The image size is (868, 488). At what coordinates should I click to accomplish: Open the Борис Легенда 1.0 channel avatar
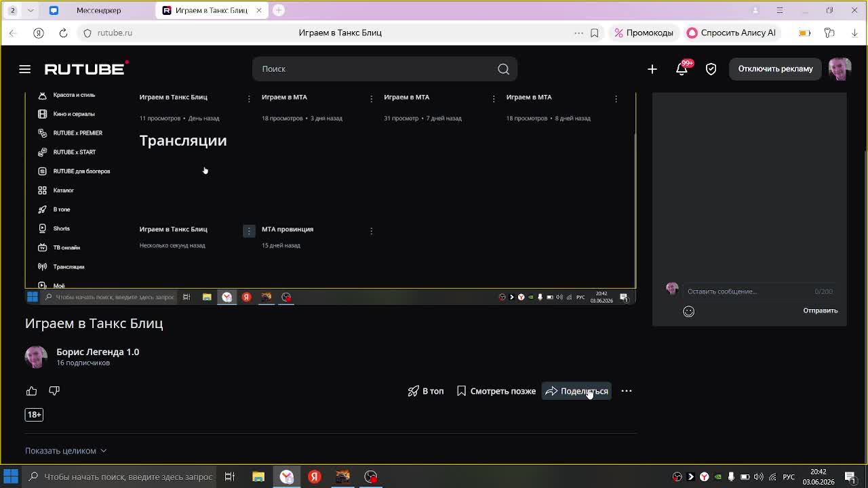36,357
